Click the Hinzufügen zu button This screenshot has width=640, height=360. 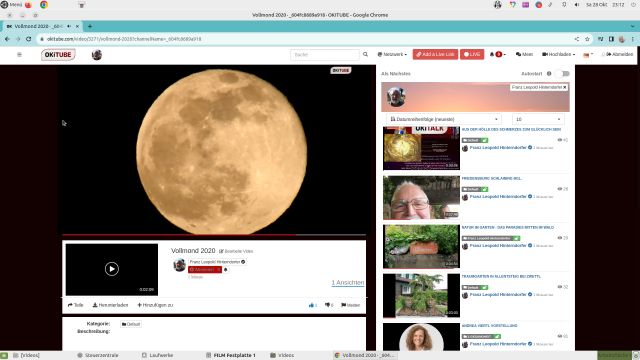coord(155,305)
